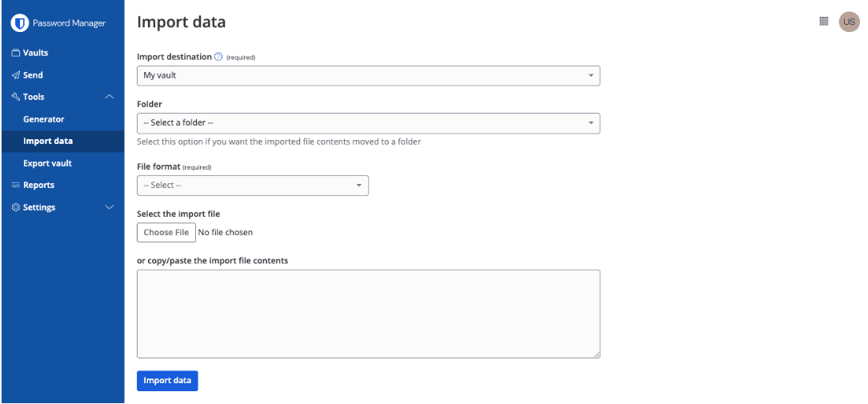868x404 pixels.
Task: Expand the Settings section chevron
Action: tap(110, 207)
